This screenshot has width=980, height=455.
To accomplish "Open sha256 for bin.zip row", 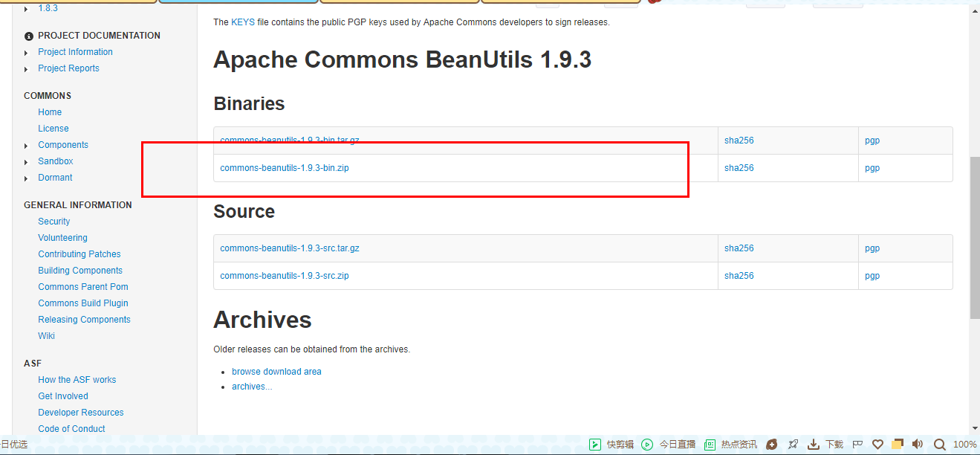I will tap(739, 168).
